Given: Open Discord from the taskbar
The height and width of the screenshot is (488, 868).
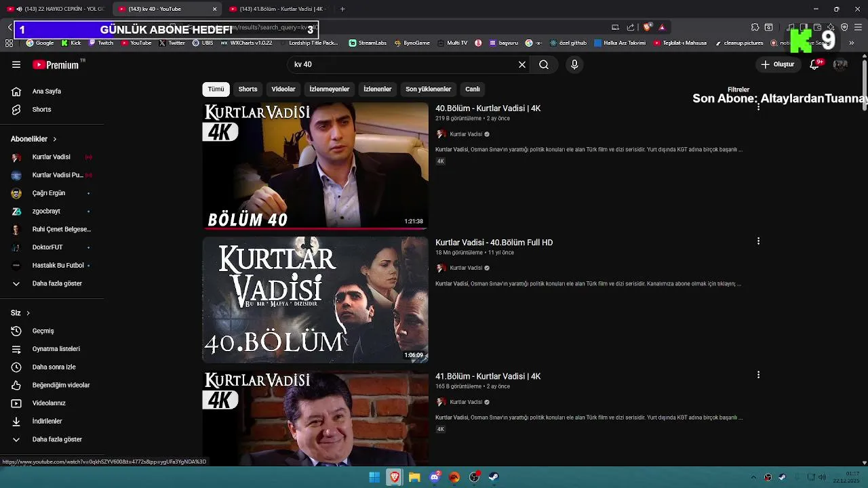Looking at the screenshot, I should click(435, 477).
